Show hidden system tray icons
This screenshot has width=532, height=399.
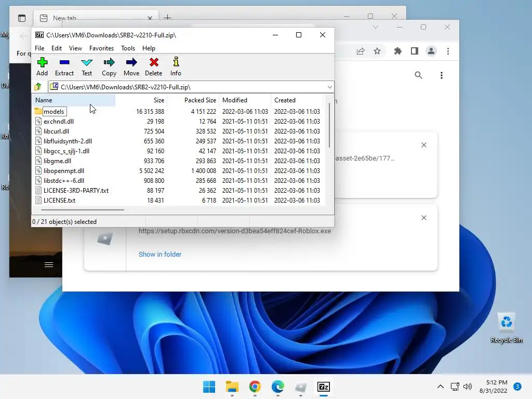pos(440,387)
